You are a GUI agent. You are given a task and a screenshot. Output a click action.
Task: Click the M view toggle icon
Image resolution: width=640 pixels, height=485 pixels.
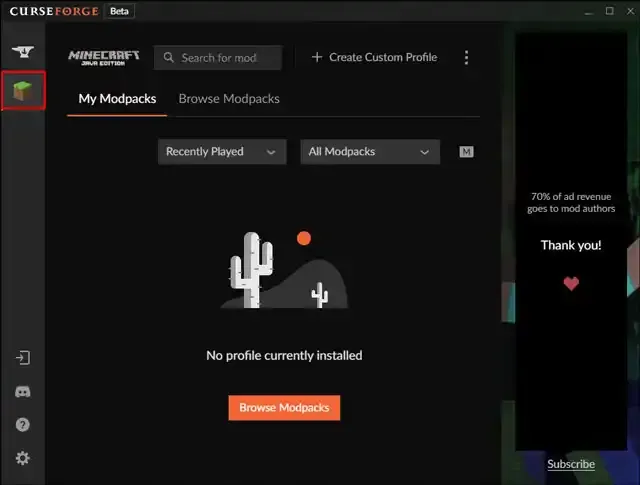click(x=466, y=152)
